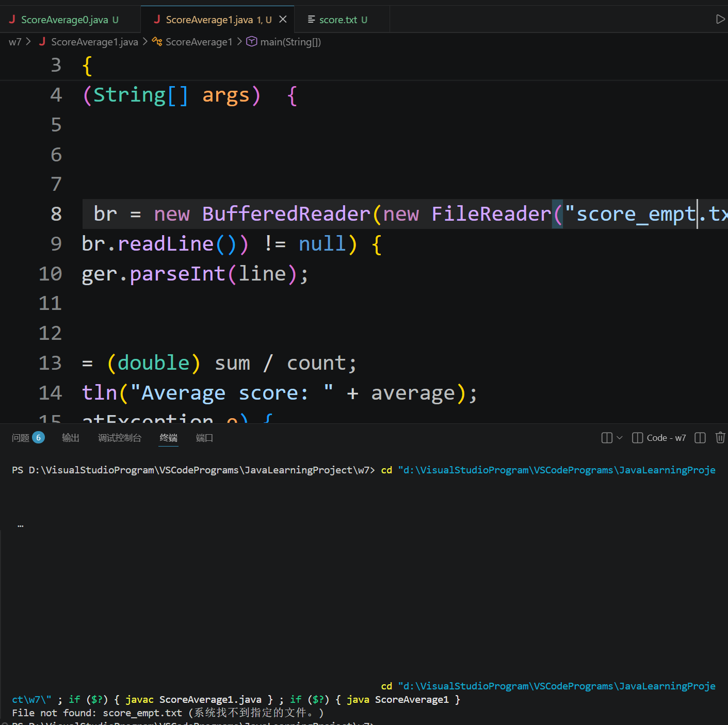The image size is (728, 725).
Task: Switch to the ScoreAverage0.java tab
Action: click(x=64, y=20)
